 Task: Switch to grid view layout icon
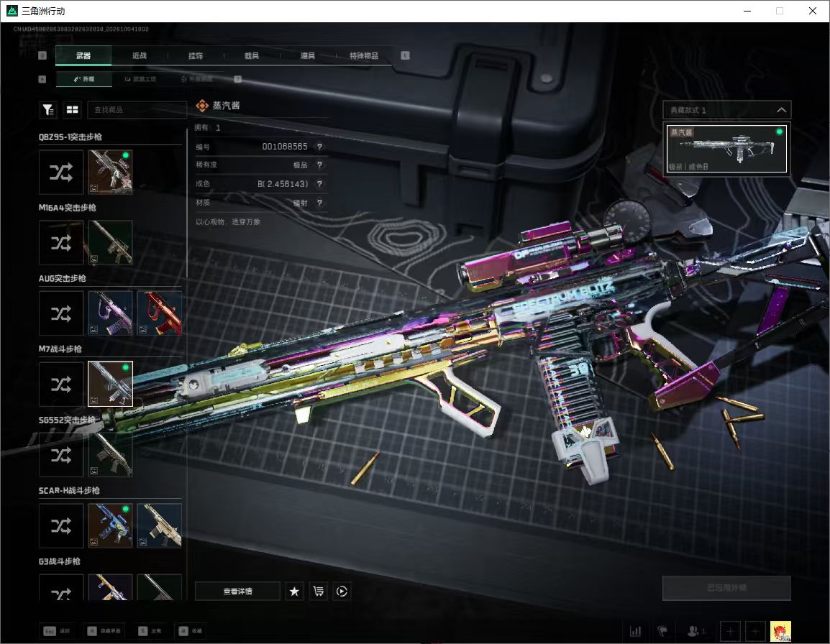pyautogui.click(x=72, y=109)
